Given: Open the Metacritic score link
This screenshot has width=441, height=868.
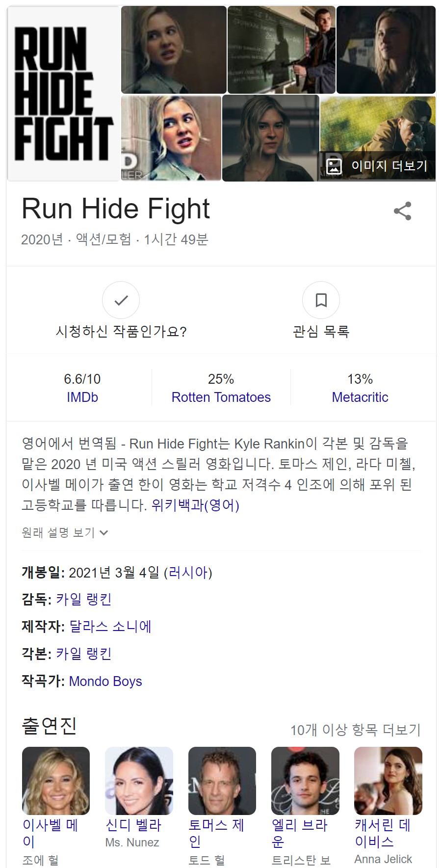Looking at the screenshot, I should 360,397.
